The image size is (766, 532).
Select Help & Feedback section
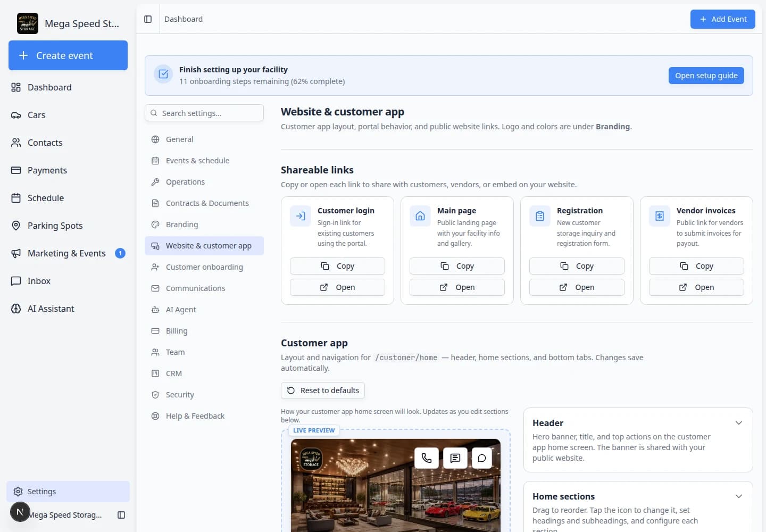click(204, 416)
